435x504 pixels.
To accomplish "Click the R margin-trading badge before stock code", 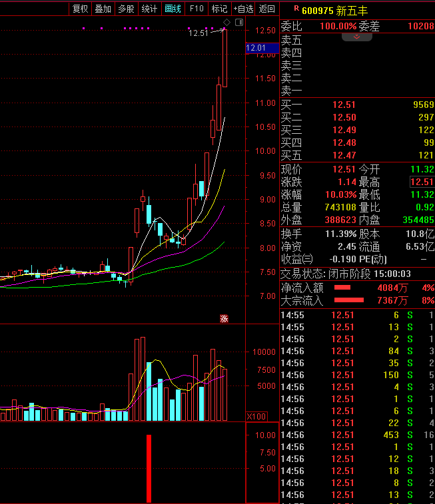I will (296, 9).
